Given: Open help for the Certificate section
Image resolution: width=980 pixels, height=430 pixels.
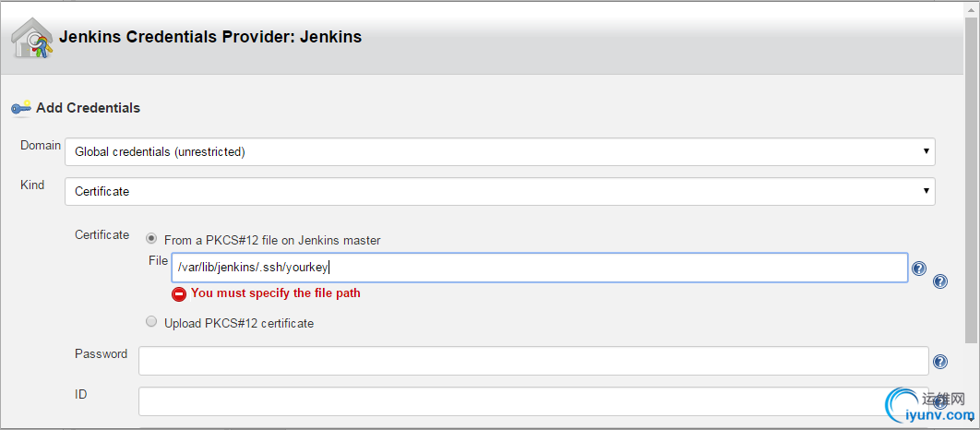Looking at the screenshot, I should (x=940, y=281).
